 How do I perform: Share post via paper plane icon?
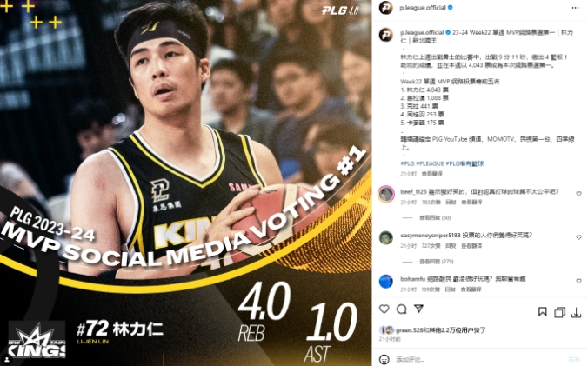[x=419, y=309]
